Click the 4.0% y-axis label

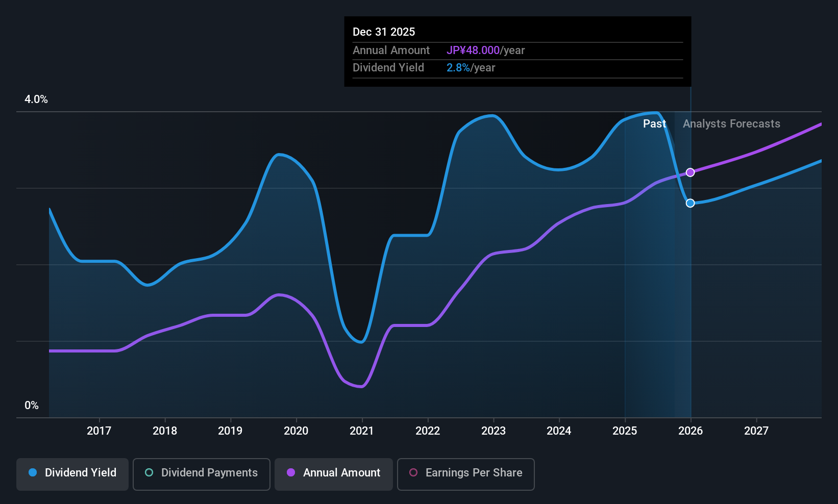pos(36,99)
